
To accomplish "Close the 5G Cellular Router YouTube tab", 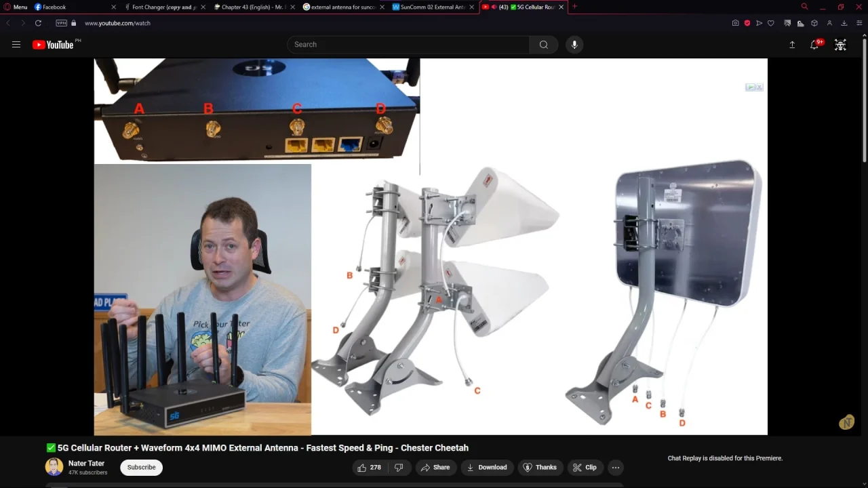I will pyautogui.click(x=561, y=7).
